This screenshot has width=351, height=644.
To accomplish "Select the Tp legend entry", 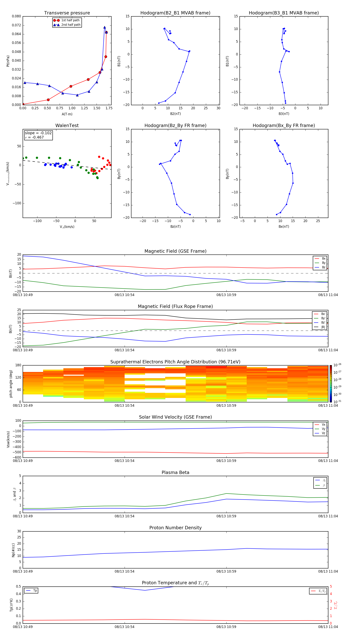I will click(x=31, y=591).
